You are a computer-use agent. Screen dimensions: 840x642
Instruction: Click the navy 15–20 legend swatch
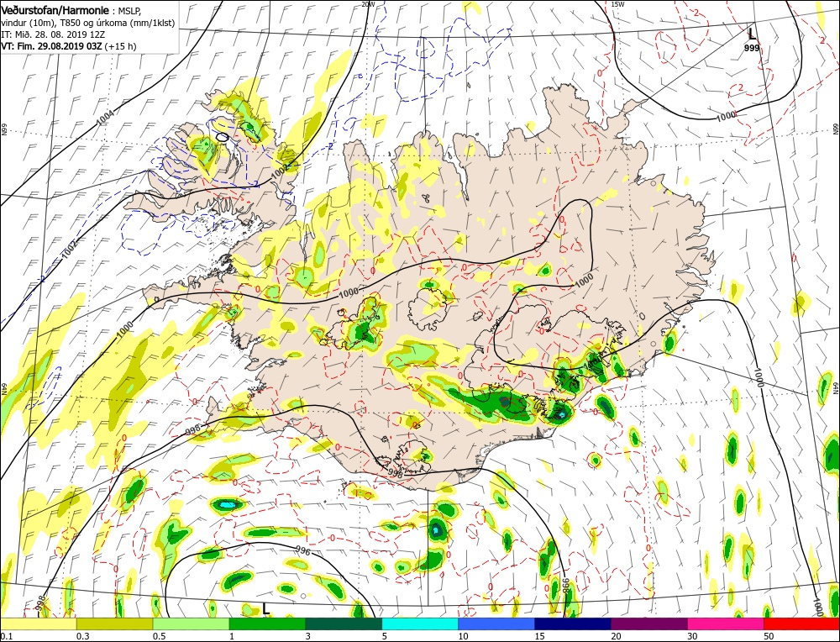[x=573, y=624]
